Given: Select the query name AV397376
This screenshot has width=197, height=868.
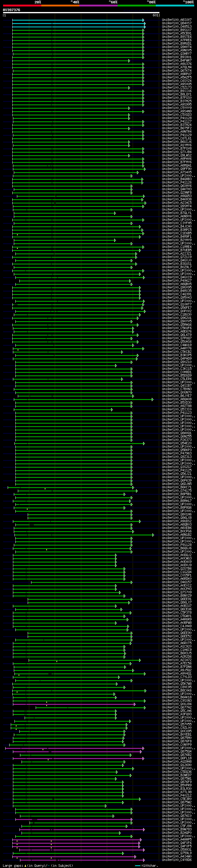Looking at the screenshot, I should coord(11,10).
